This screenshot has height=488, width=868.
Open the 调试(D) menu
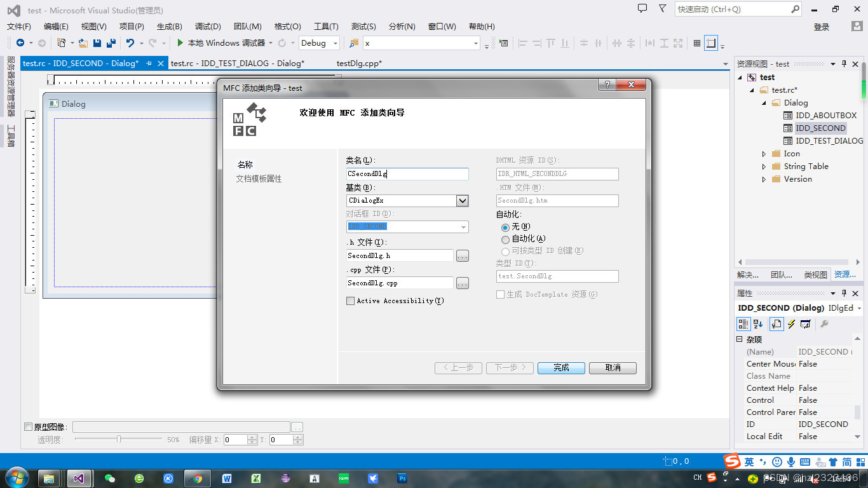[206, 26]
